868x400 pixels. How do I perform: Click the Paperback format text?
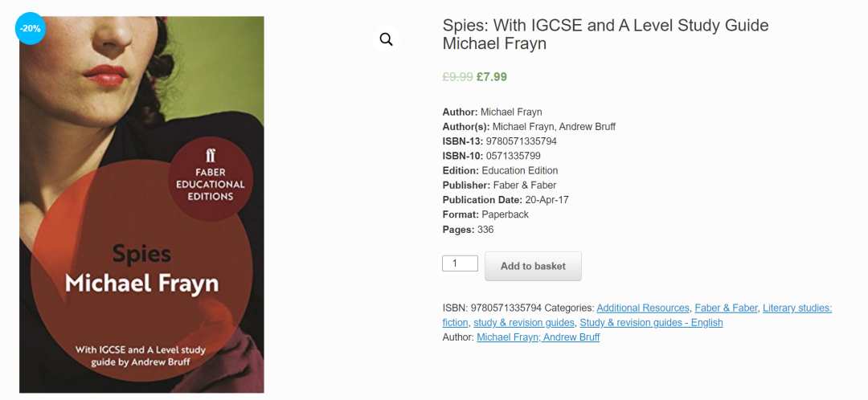(x=505, y=214)
